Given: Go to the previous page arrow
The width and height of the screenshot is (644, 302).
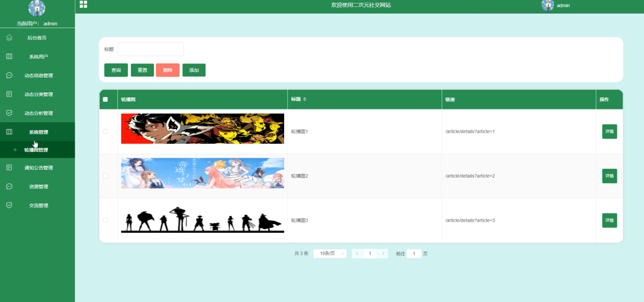Looking at the screenshot, I should coord(357,254).
